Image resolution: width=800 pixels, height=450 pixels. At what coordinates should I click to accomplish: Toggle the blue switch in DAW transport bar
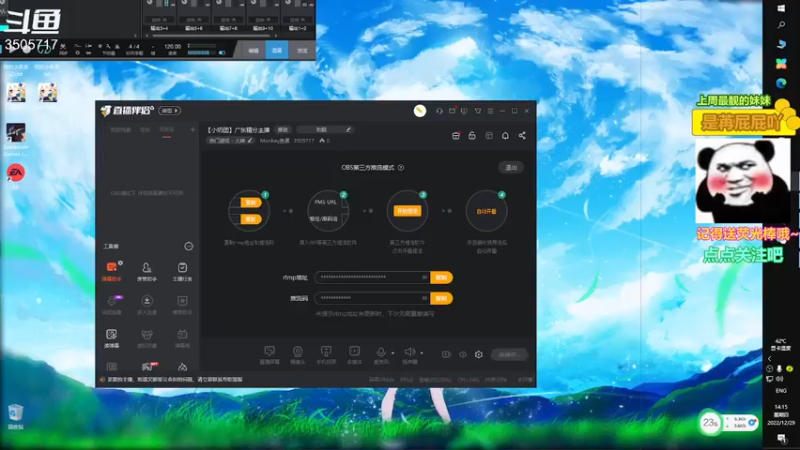coord(222,53)
